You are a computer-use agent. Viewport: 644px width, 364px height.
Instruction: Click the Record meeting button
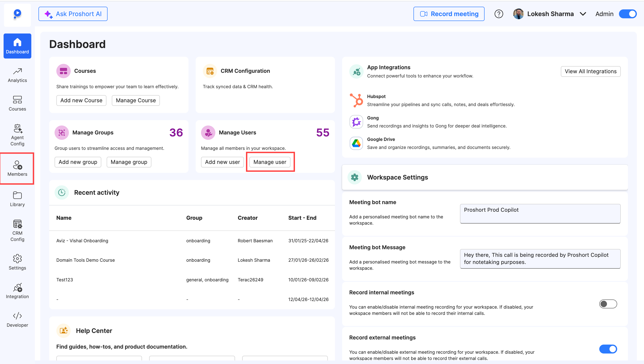pos(449,14)
